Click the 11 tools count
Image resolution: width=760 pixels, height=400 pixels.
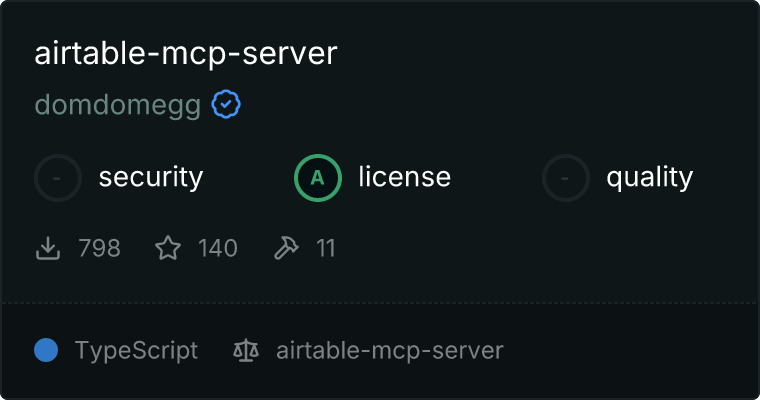[326, 248]
